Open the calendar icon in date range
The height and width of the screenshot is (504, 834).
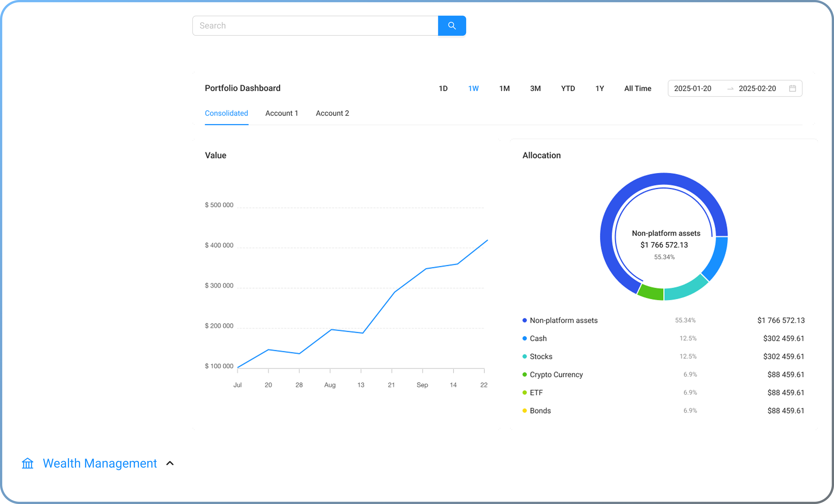[x=792, y=88]
